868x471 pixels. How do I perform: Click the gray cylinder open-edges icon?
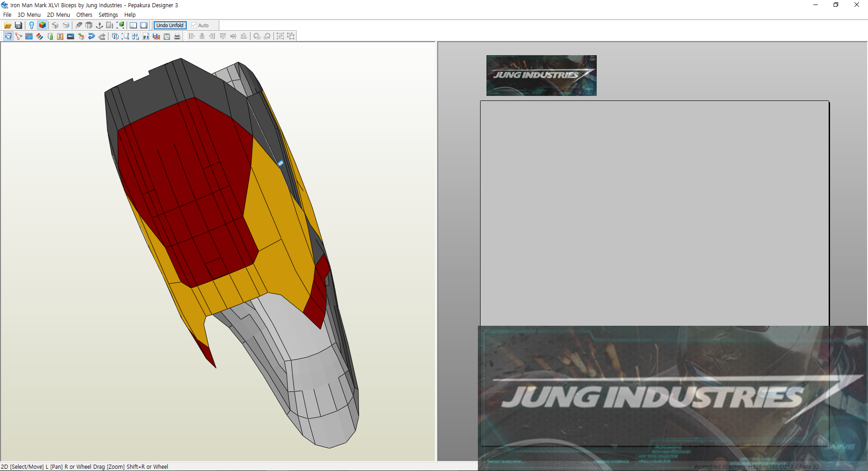click(89, 25)
